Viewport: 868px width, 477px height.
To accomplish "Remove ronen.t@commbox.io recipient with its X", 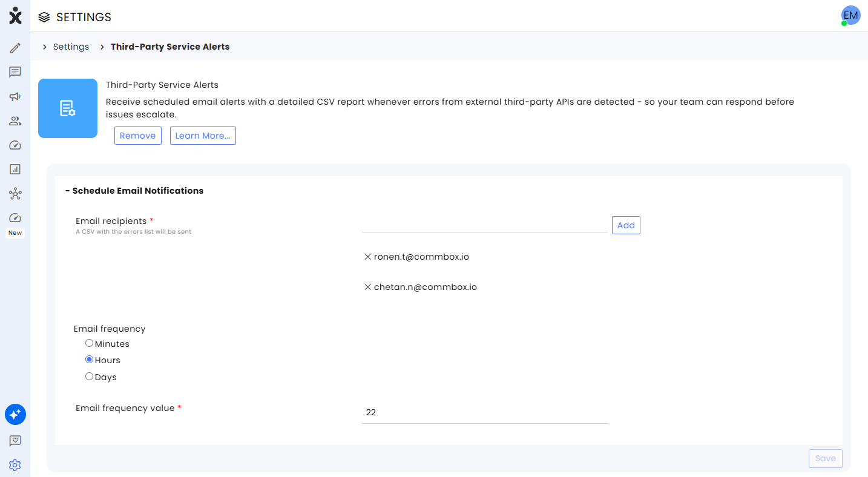I will coord(367,257).
